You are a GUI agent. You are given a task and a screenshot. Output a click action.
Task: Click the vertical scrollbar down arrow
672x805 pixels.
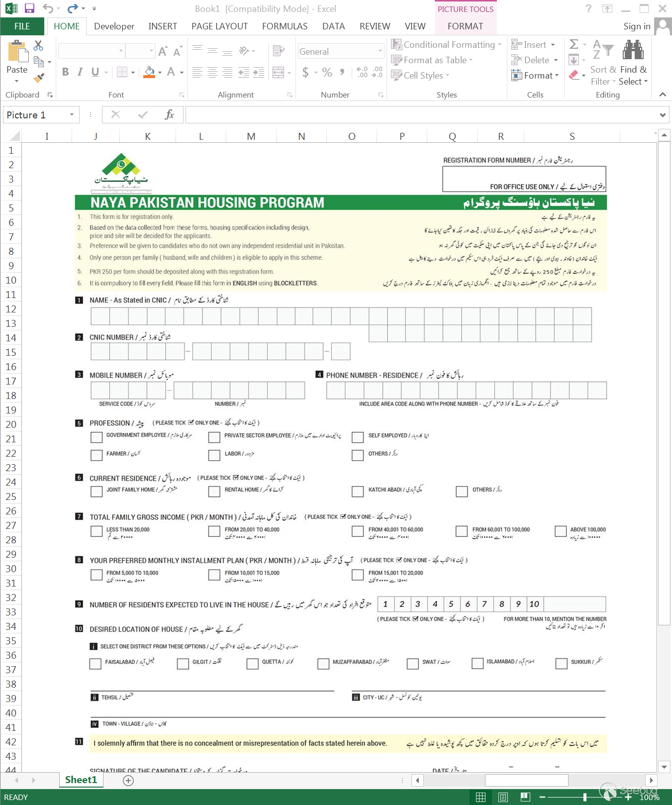pyautogui.click(x=664, y=767)
